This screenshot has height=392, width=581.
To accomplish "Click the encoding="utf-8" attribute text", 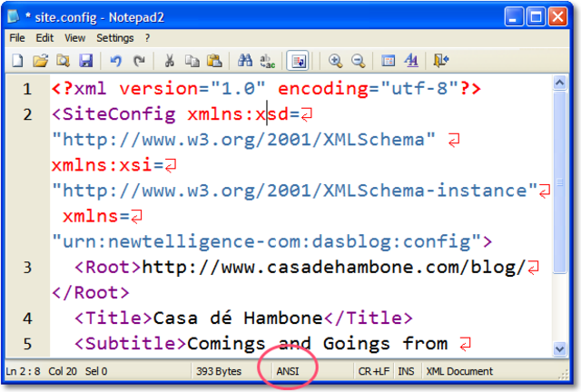I will click(x=369, y=89).
